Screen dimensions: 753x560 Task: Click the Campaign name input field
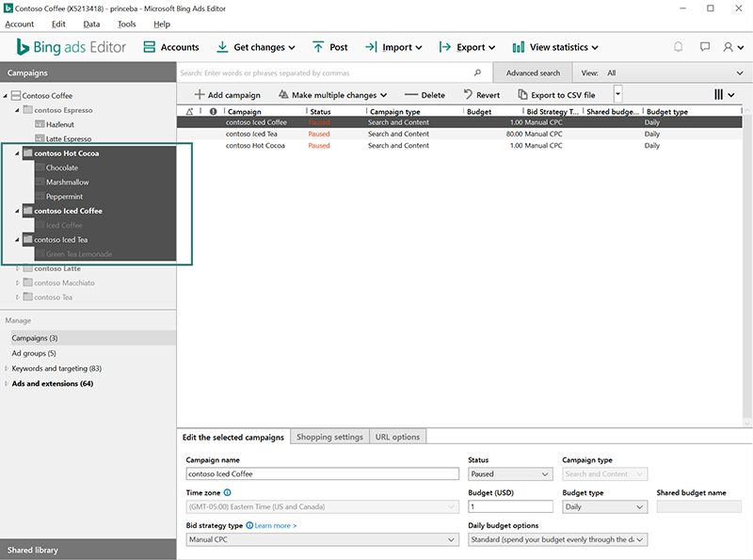[x=322, y=474]
